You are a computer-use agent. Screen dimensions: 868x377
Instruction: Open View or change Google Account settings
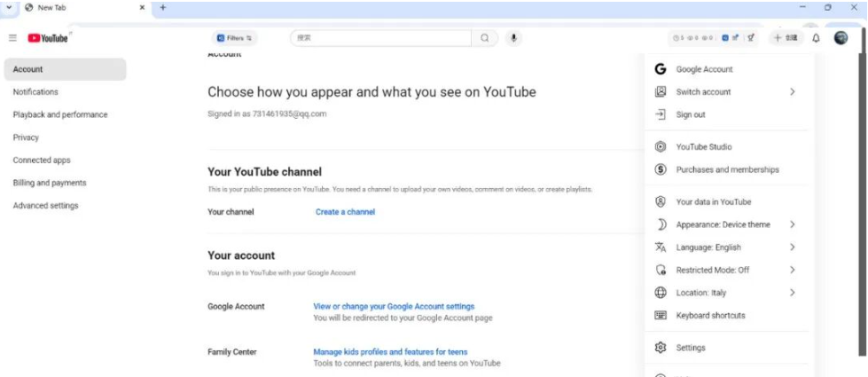pos(394,306)
